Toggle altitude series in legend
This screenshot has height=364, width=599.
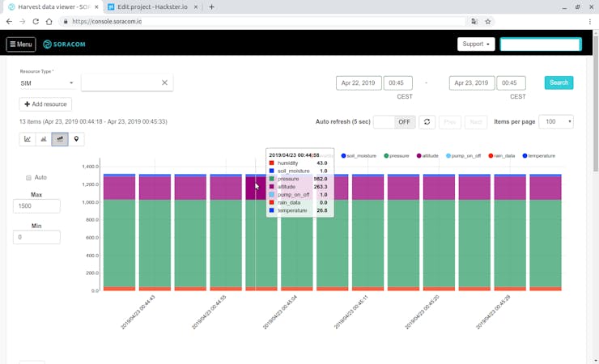coord(427,155)
